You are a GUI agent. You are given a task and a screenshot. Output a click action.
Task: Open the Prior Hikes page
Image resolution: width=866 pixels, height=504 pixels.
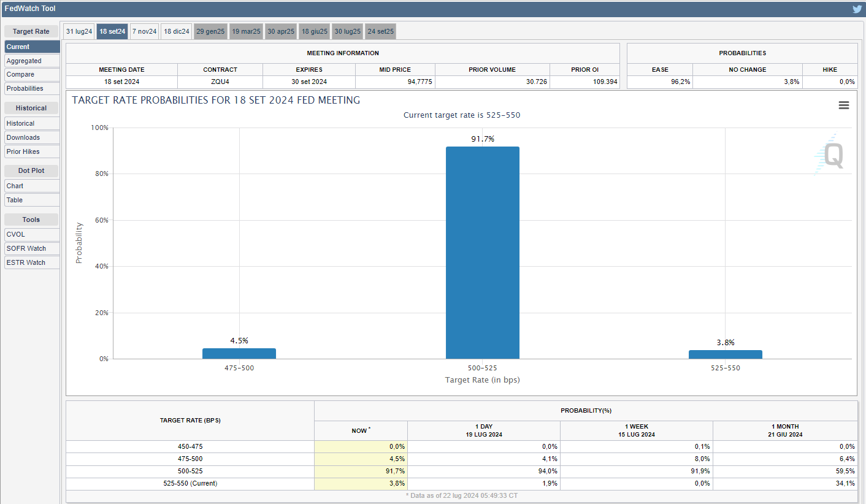[32, 151]
